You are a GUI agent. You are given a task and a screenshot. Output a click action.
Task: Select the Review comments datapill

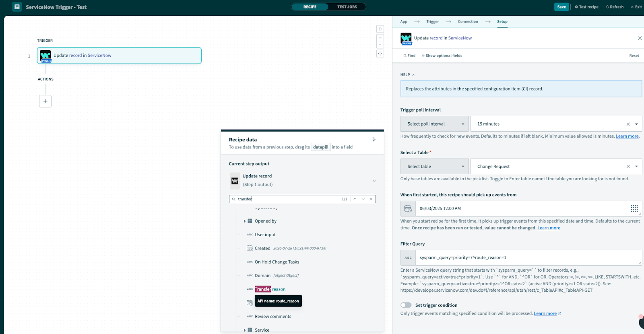[x=273, y=317]
